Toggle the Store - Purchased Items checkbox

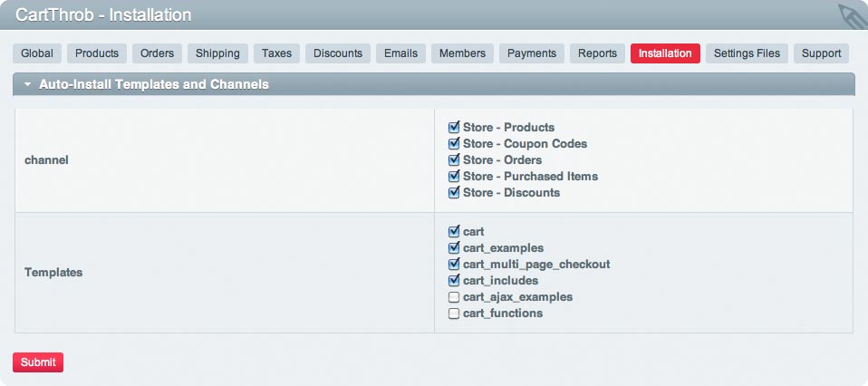pyautogui.click(x=454, y=176)
